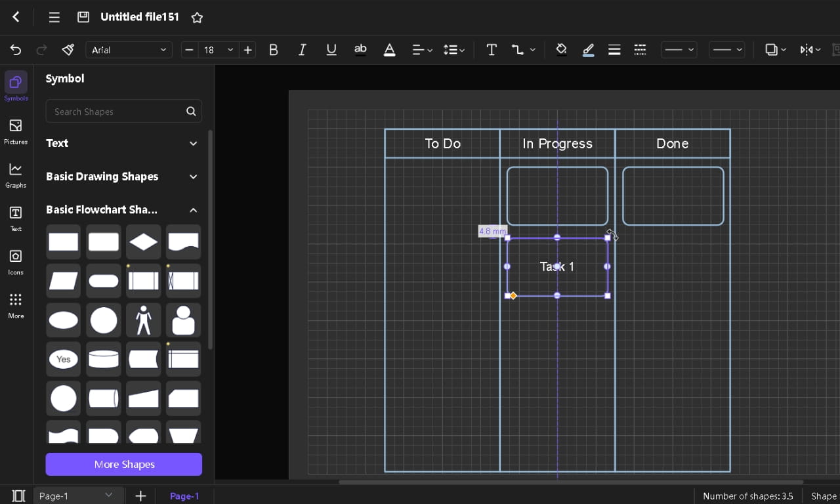Select the rectangle process shape
Image resolution: width=840 pixels, height=504 pixels.
pos(64,241)
